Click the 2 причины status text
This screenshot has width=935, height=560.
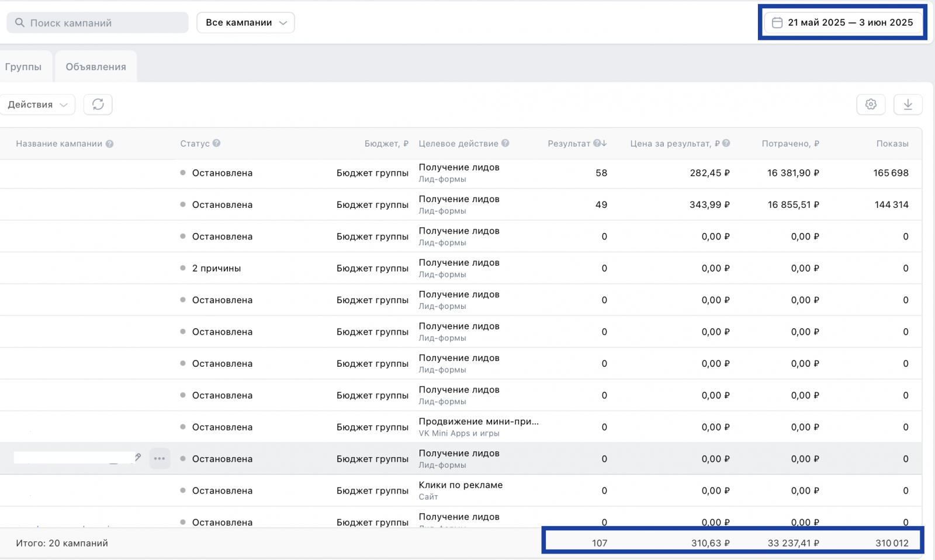(x=216, y=268)
